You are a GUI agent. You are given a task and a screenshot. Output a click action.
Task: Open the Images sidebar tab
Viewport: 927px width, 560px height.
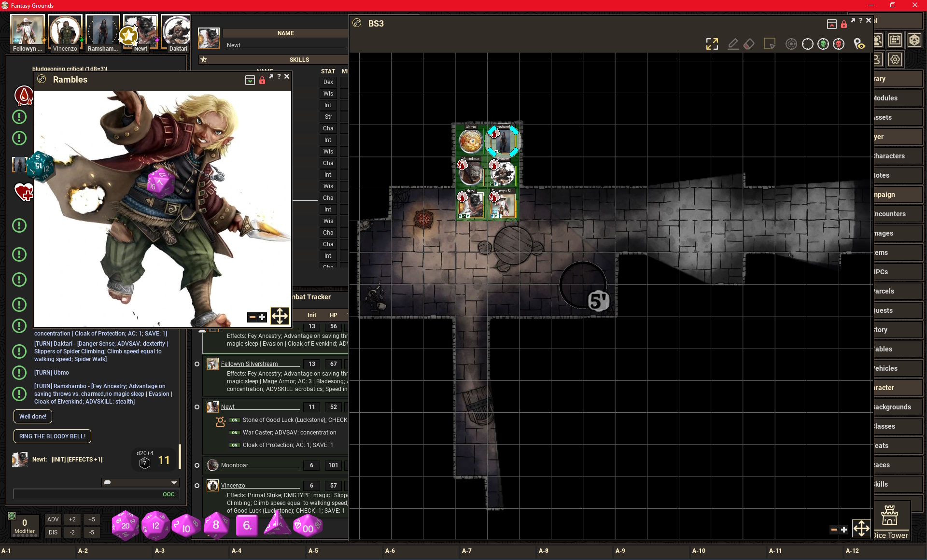(898, 233)
